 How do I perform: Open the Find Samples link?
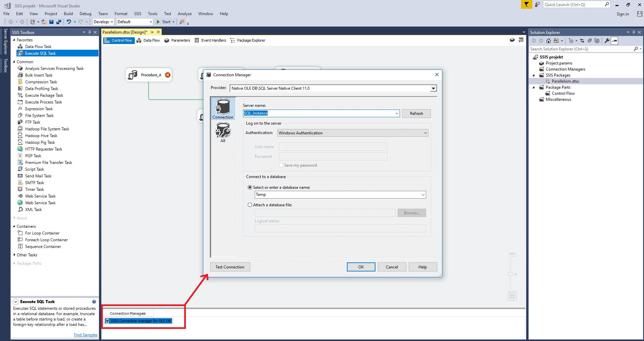[x=85, y=335]
